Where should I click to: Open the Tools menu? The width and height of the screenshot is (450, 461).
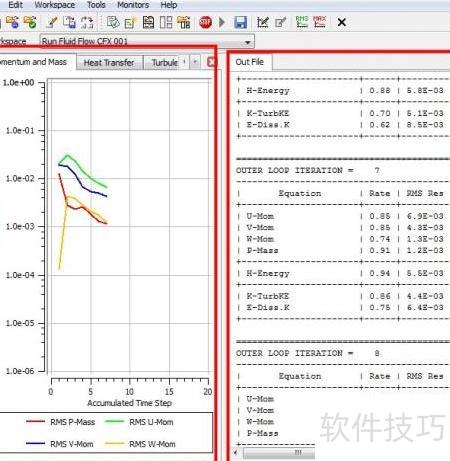[96, 5]
